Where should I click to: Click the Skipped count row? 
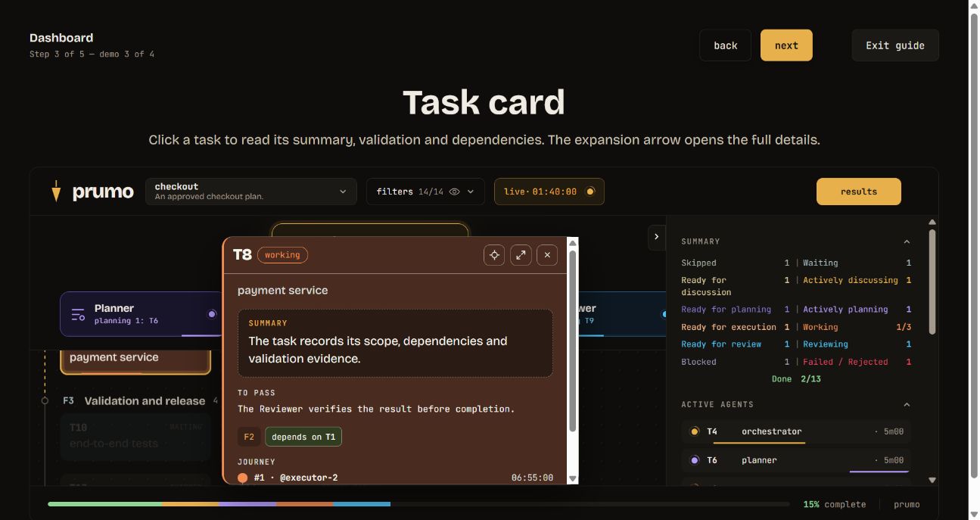[x=735, y=263]
